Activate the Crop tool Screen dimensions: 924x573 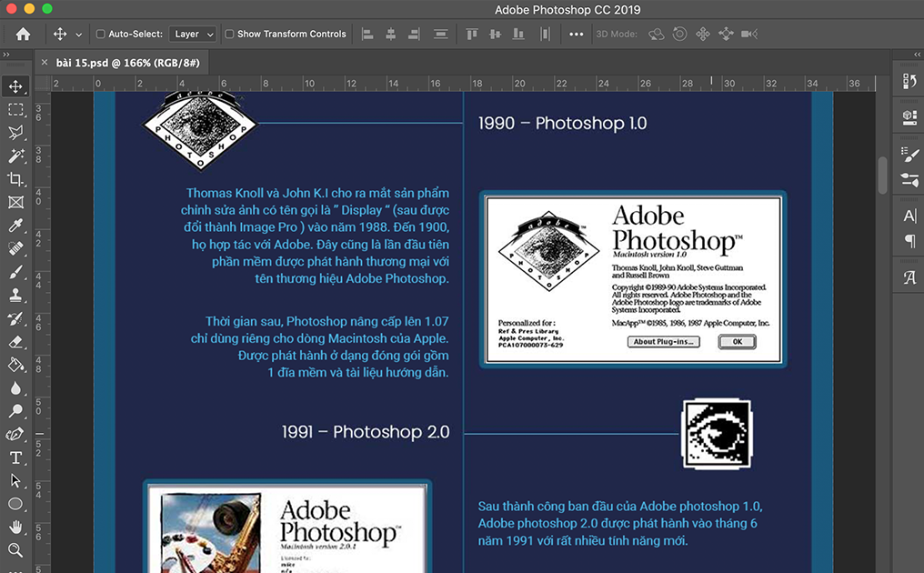(x=14, y=179)
